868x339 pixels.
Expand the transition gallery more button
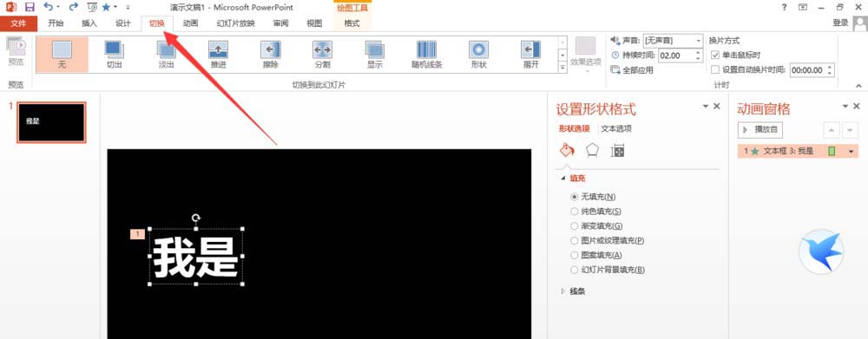[x=563, y=67]
